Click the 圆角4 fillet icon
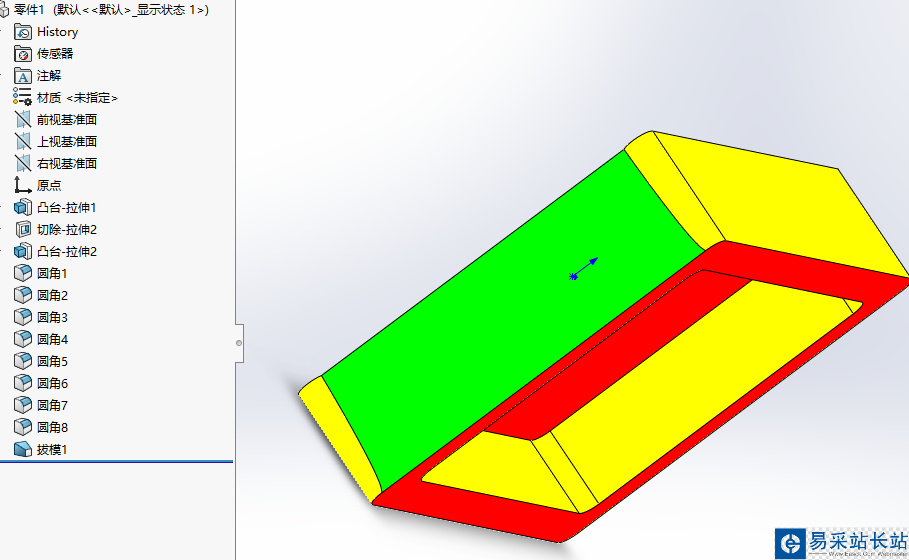Viewport: 909px width, 560px height. coord(23,339)
